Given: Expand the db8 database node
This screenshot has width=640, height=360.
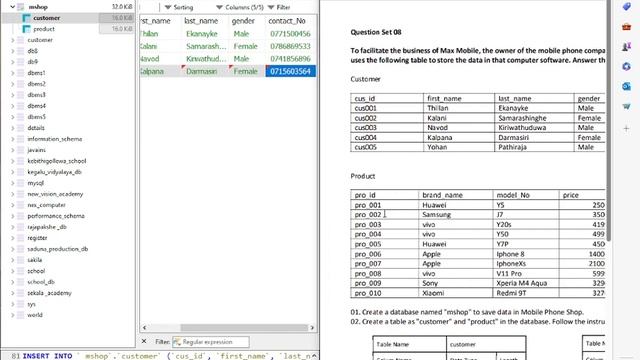Looking at the screenshot, I should (x=13, y=51).
